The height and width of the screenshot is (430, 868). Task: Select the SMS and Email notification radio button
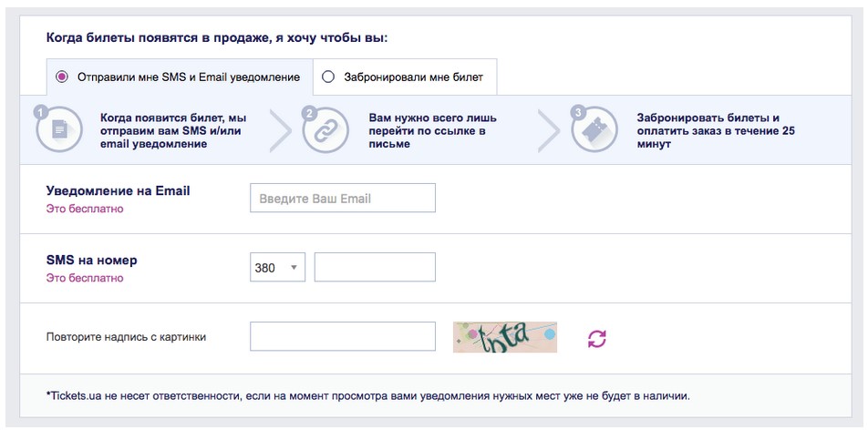tap(62, 77)
